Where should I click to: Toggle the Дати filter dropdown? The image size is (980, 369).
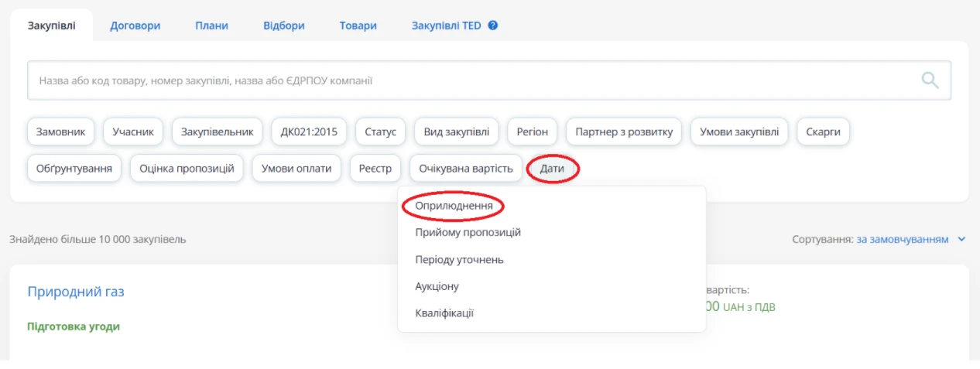pyautogui.click(x=553, y=168)
